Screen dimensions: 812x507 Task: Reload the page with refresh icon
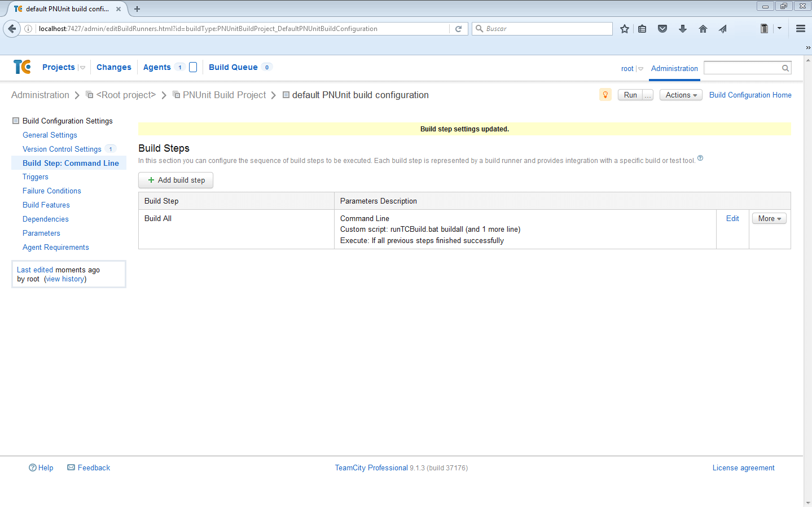458,29
